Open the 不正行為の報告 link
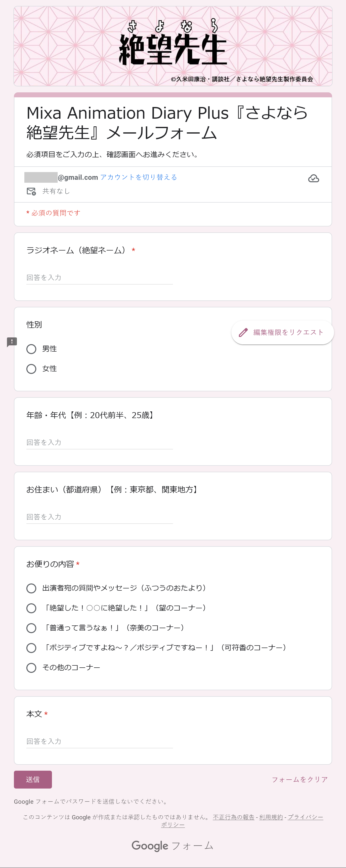 click(233, 817)
